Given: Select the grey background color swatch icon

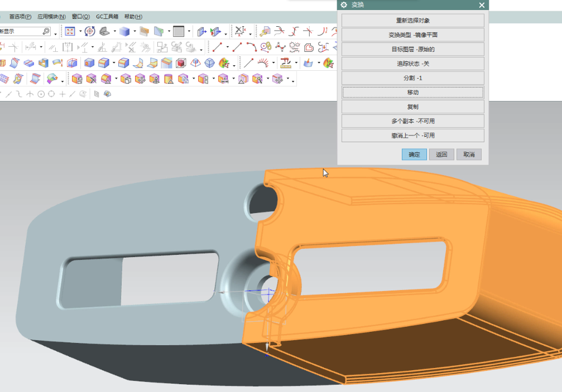Looking at the screenshot, I should point(179,31).
